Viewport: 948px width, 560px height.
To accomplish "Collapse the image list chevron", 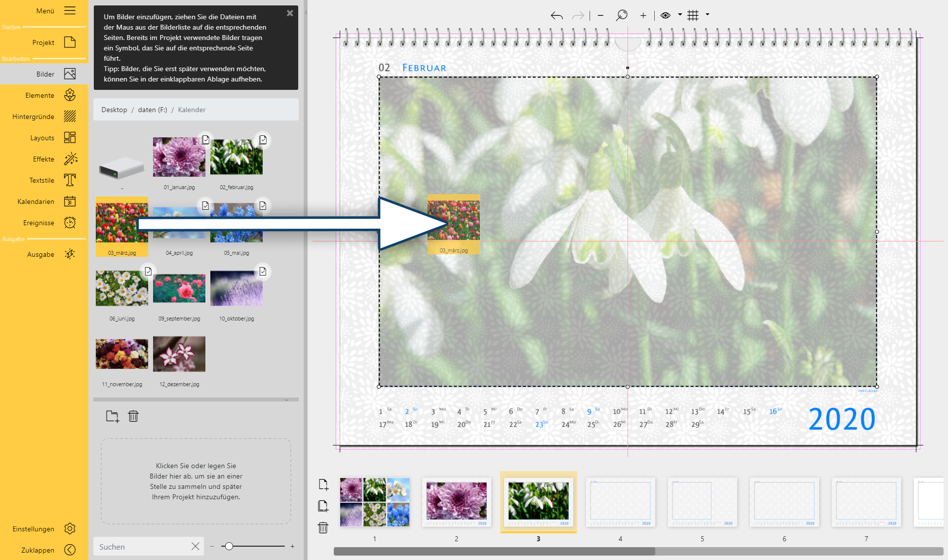I will pyautogui.click(x=286, y=400).
